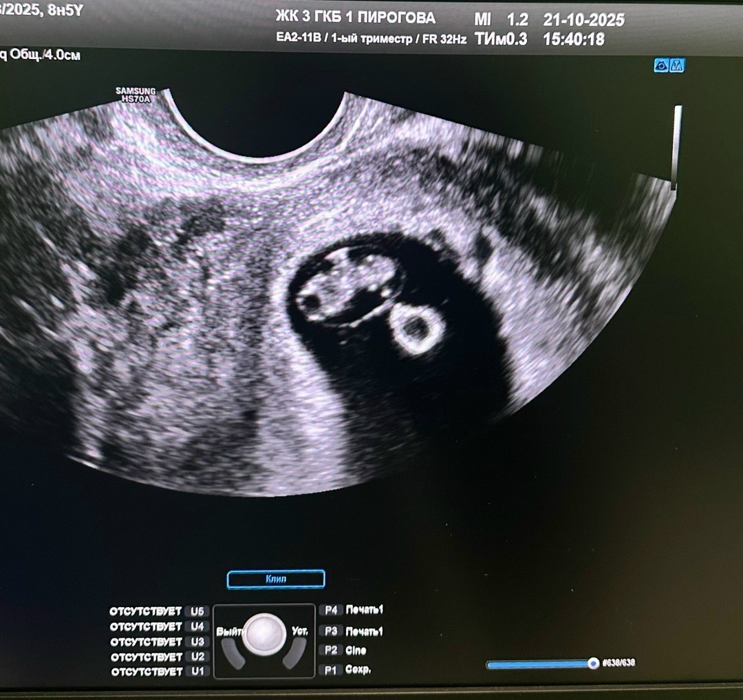Click the Печать1 label next to P4

click(x=365, y=609)
